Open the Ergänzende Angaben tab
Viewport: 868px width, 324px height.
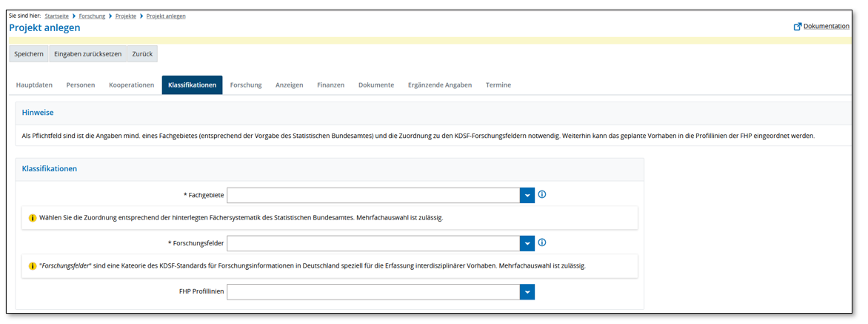pos(439,85)
